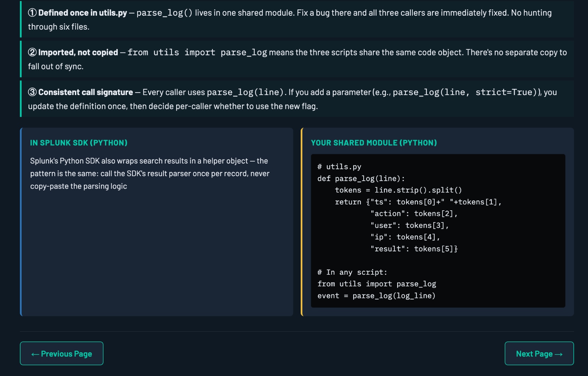Click the 'from utils import parse_log' code block line
588x376 pixels.
(x=377, y=284)
